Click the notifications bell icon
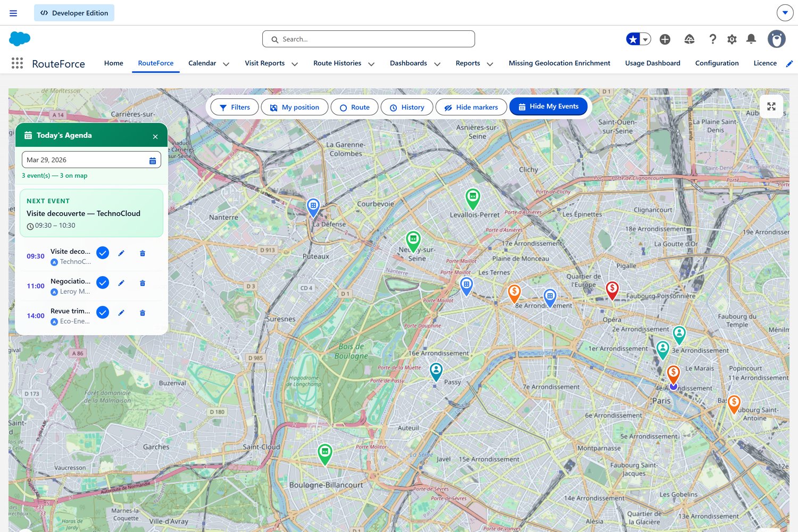The image size is (798, 532). [751, 39]
